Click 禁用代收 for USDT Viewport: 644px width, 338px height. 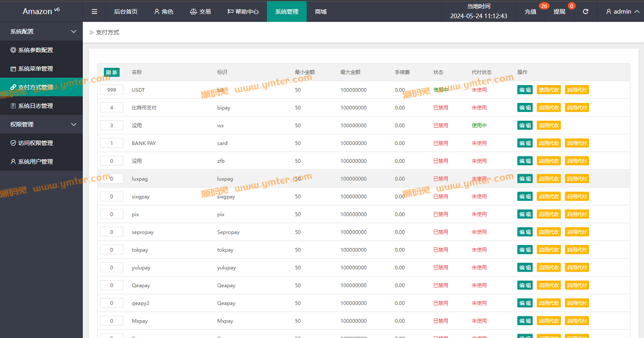[x=549, y=90]
